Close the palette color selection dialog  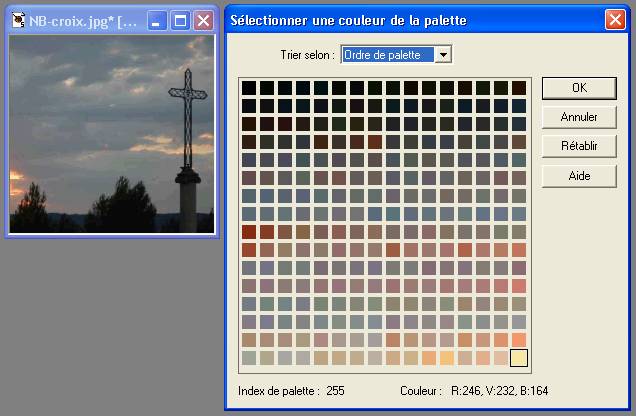tap(615, 20)
